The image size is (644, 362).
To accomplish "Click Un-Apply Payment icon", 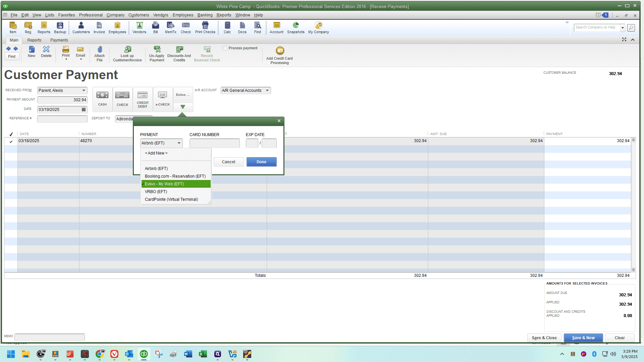I will pos(157,54).
